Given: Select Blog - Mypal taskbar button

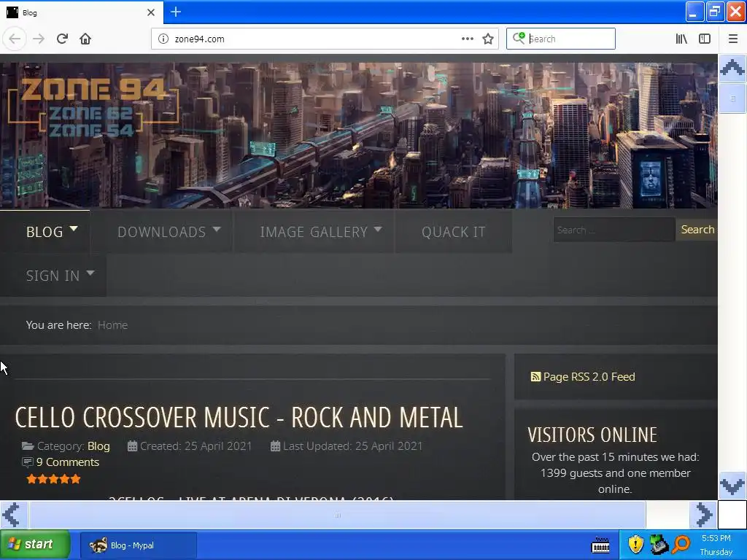Looking at the screenshot, I should coord(138,545).
